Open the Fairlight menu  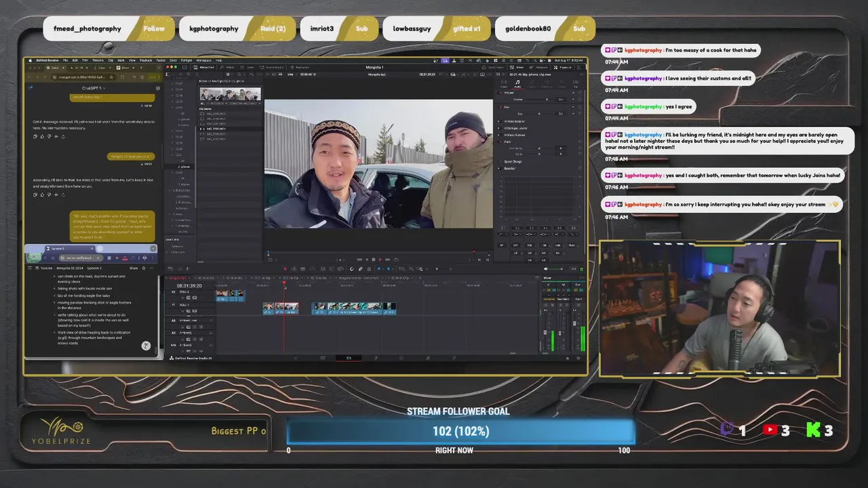pos(186,60)
